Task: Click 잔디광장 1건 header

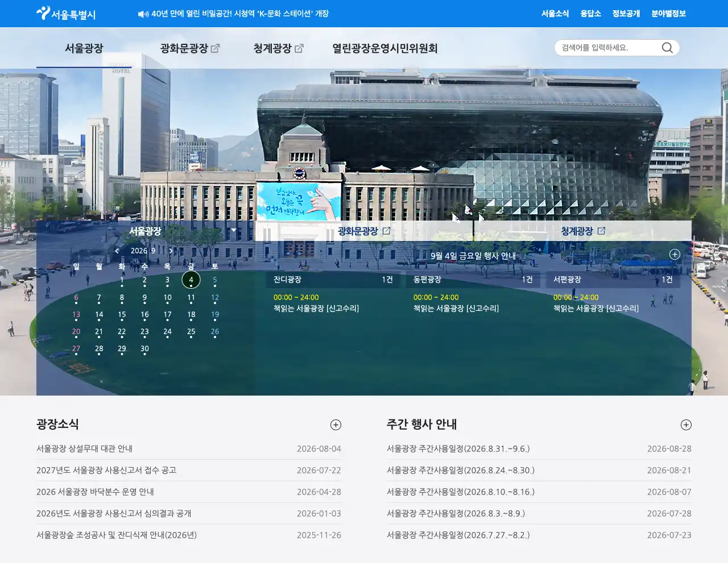Action: [333, 280]
